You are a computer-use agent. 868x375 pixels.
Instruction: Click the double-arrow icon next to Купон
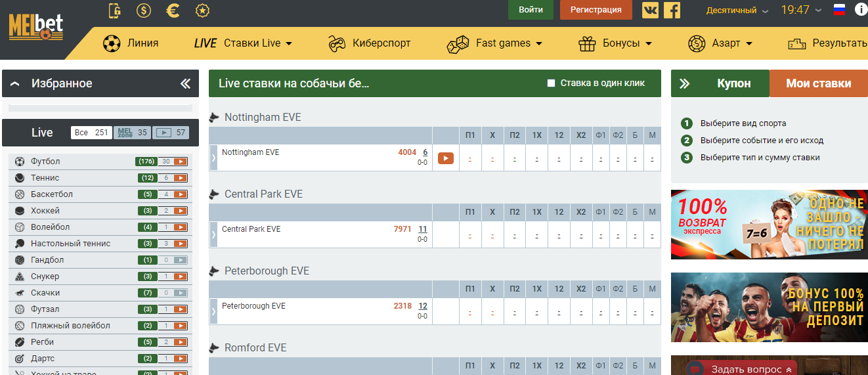[684, 83]
